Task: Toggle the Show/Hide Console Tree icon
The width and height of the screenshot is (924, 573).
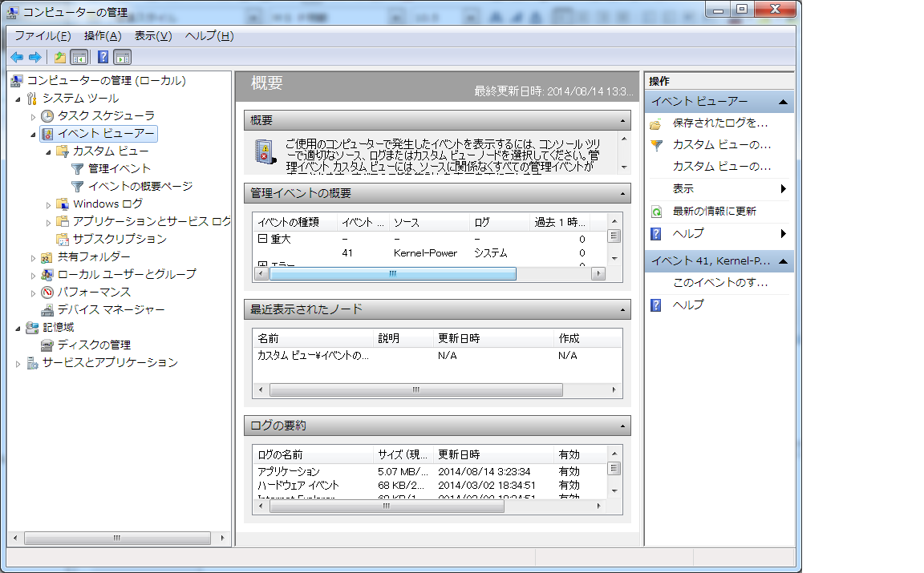Action: pos(79,57)
